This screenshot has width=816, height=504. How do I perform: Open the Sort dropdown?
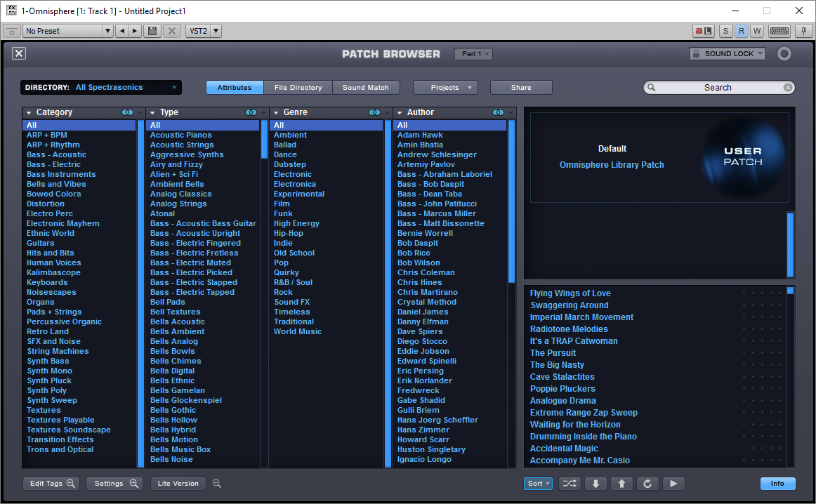tap(538, 483)
